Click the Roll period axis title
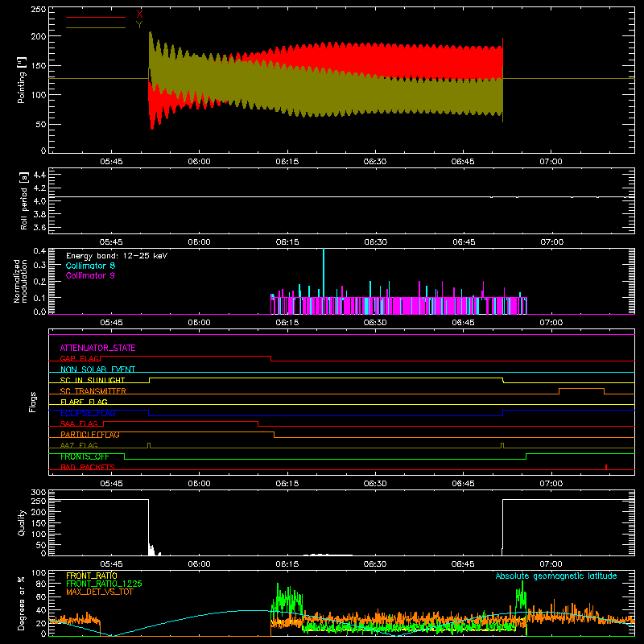644x644 pixels. point(24,200)
